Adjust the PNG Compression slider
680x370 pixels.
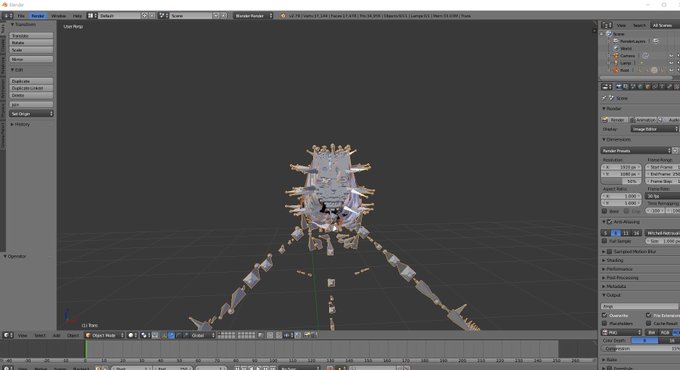641,348
